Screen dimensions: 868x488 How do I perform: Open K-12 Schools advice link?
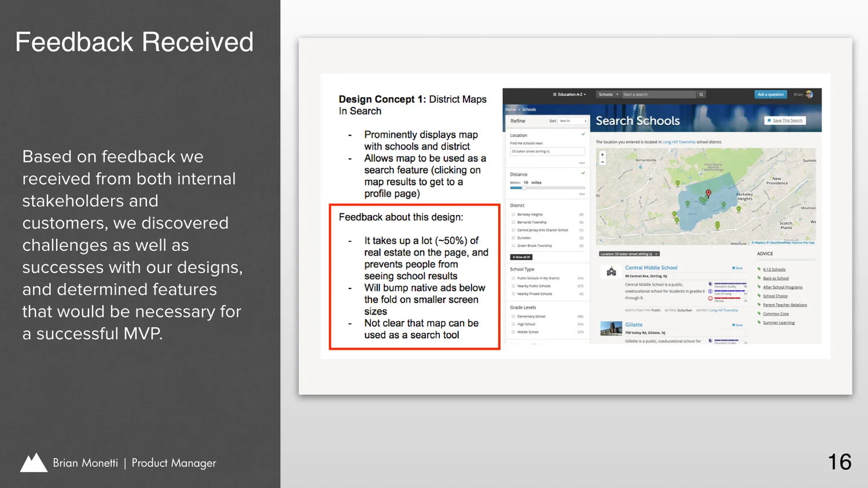pos(774,269)
